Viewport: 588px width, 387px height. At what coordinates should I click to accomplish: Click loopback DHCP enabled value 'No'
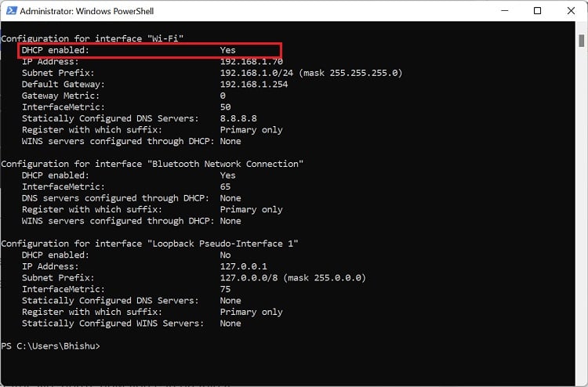pyautogui.click(x=225, y=255)
